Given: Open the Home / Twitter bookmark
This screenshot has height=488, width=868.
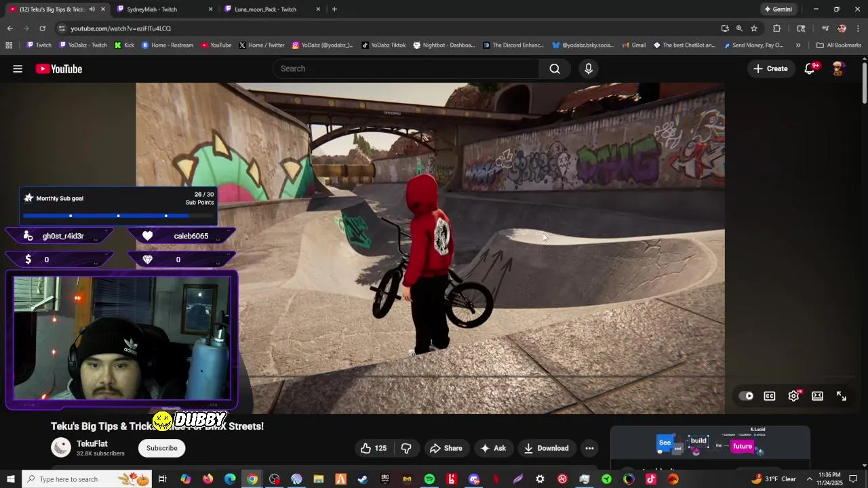Looking at the screenshot, I should (x=261, y=45).
